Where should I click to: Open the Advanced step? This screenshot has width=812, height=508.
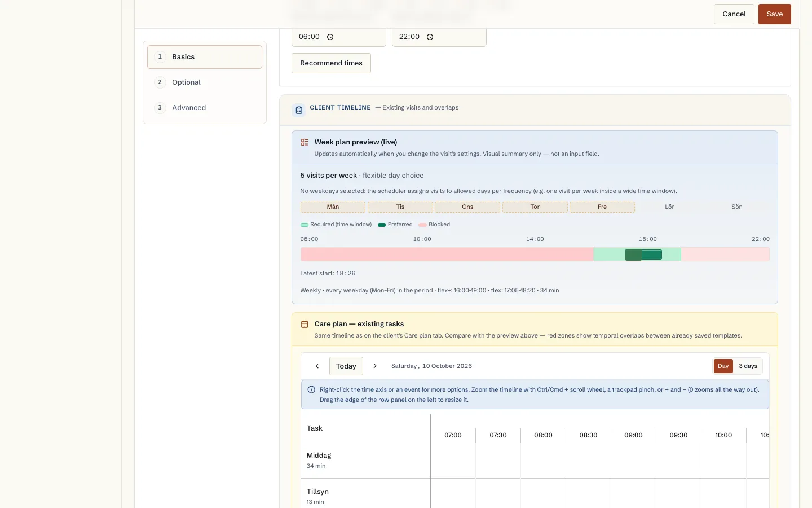205,108
